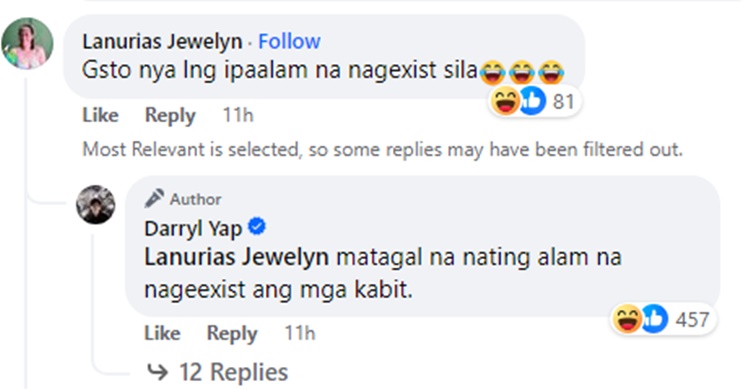Expand the 12 Replies thread
Image resolution: width=750 pixels, height=389 pixels.
click(x=217, y=372)
